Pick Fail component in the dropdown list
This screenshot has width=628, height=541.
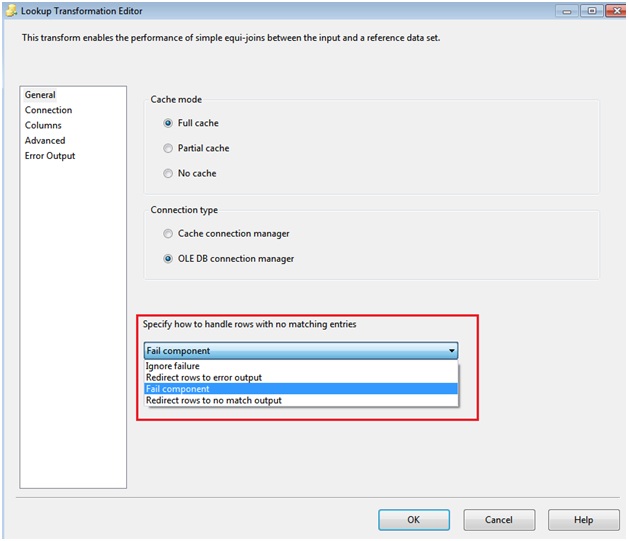coord(178,389)
